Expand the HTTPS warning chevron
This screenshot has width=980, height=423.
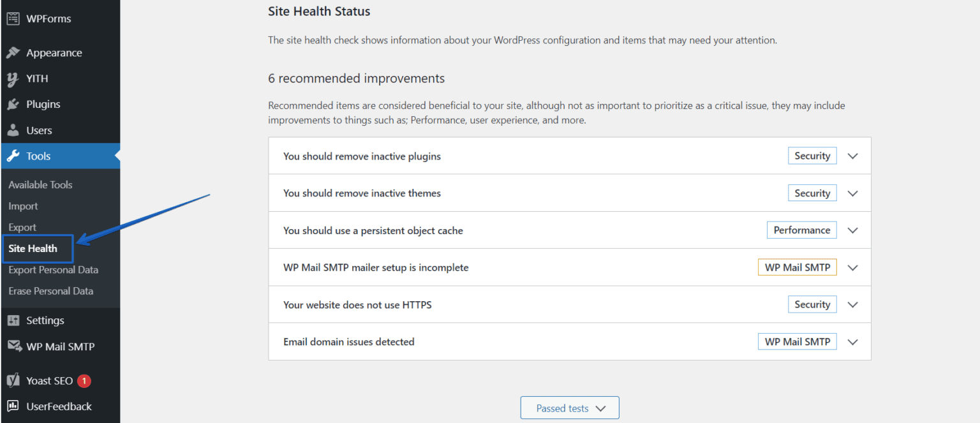pos(852,305)
